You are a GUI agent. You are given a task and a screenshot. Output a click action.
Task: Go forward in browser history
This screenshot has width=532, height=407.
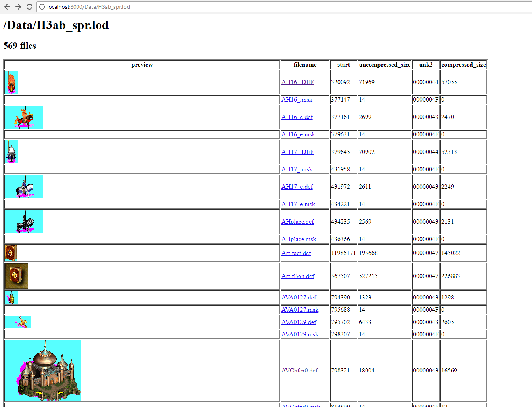click(18, 7)
